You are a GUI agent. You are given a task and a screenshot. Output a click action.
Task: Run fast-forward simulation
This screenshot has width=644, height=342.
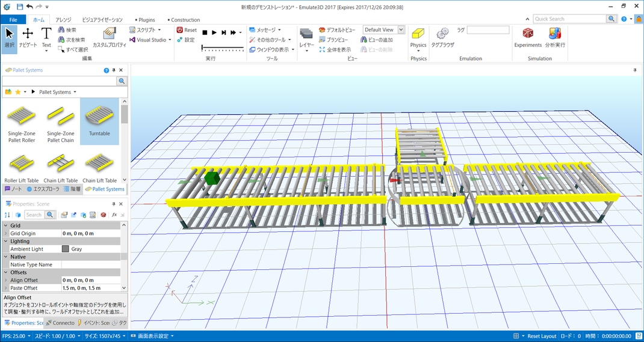(233, 32)
